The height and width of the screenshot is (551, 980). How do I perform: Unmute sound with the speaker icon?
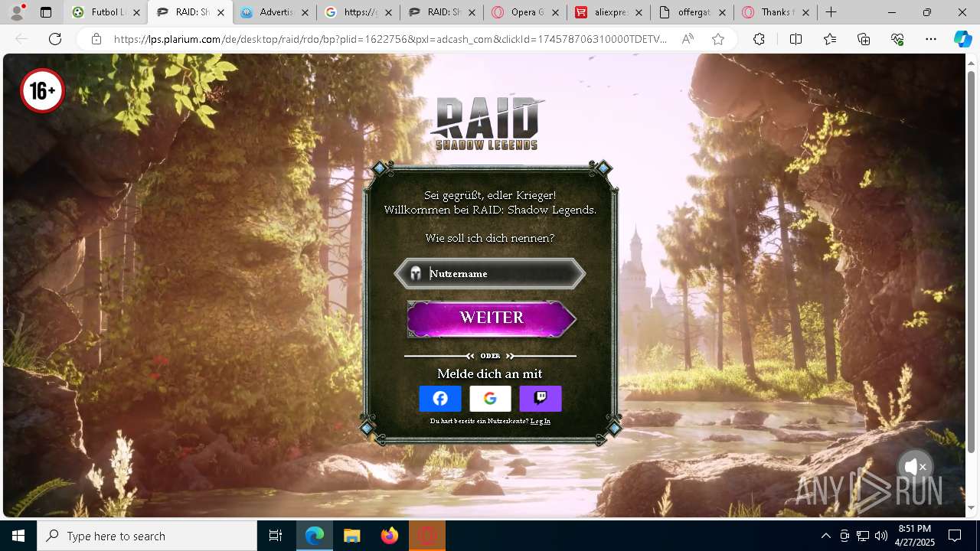point(914,466)
